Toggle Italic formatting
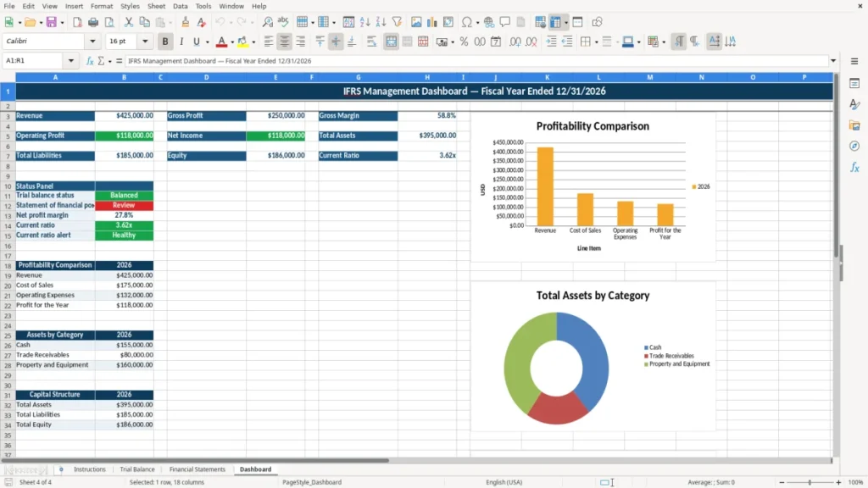The width and height of the screenshot is (868, 488). click(x=181, y=42)
